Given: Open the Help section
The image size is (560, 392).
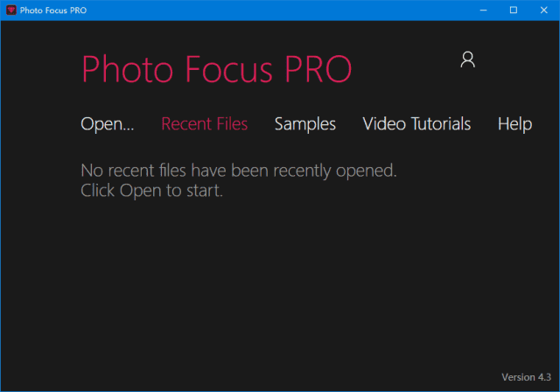Looking at the screenshot, I should [514, 124].
